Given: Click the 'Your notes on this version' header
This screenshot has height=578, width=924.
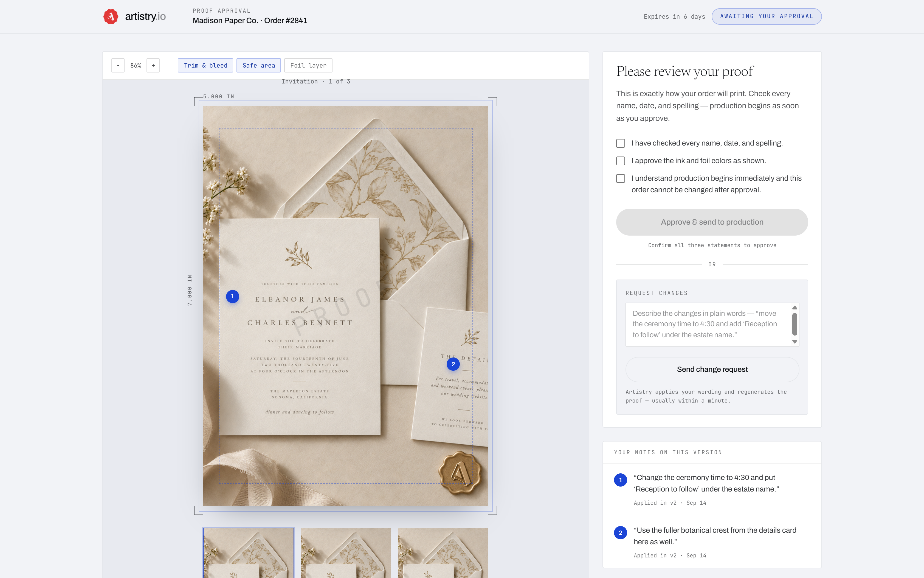Looking at the screenshot, I should [668, 452].
